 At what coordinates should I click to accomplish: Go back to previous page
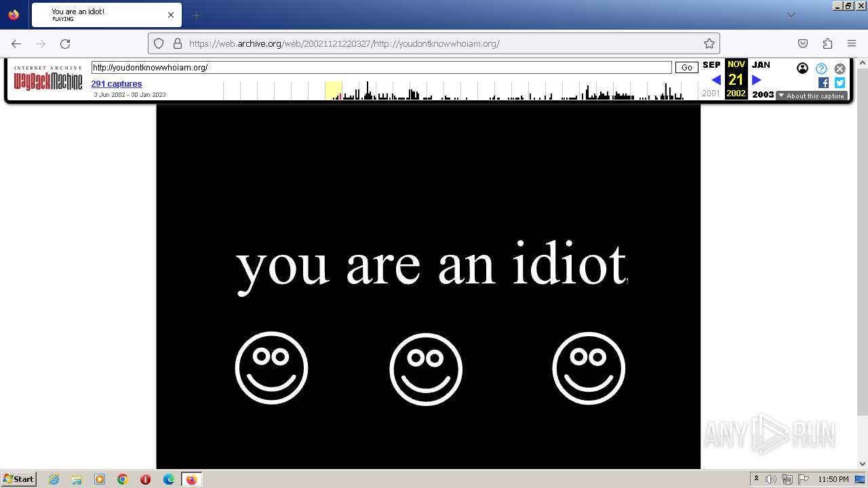tap(16, 43)
